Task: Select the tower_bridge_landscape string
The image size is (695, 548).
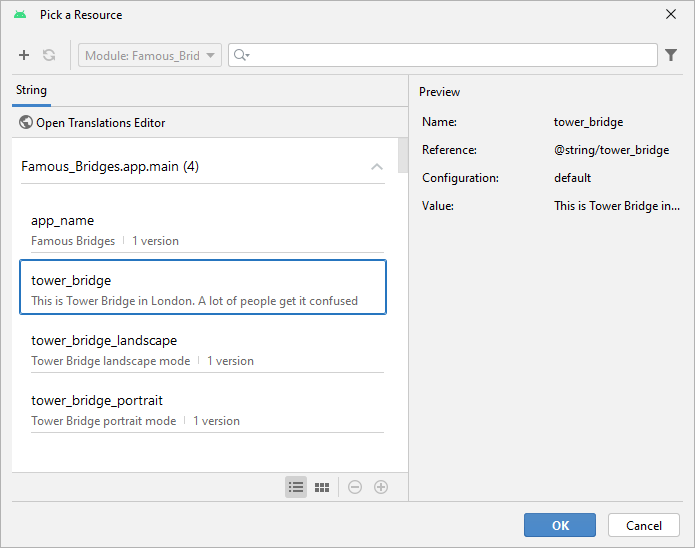Action: [202, 350]
